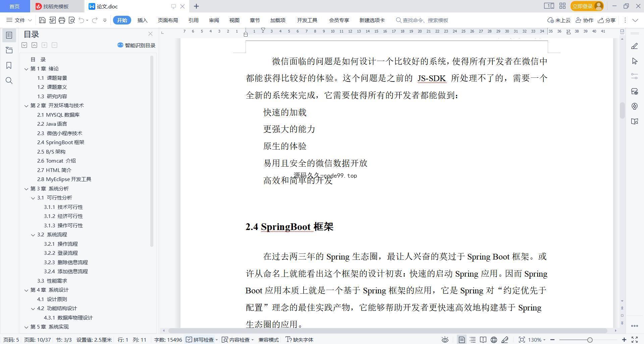The image size is (644, 344).
Task: Click the 查找命令 search field
Action: 422,20
